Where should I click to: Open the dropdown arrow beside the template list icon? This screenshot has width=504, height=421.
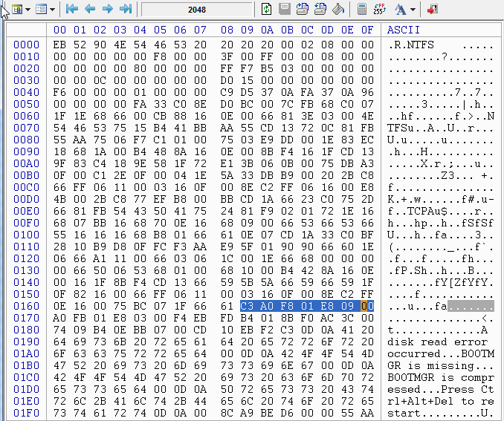(x=52, y=10)
